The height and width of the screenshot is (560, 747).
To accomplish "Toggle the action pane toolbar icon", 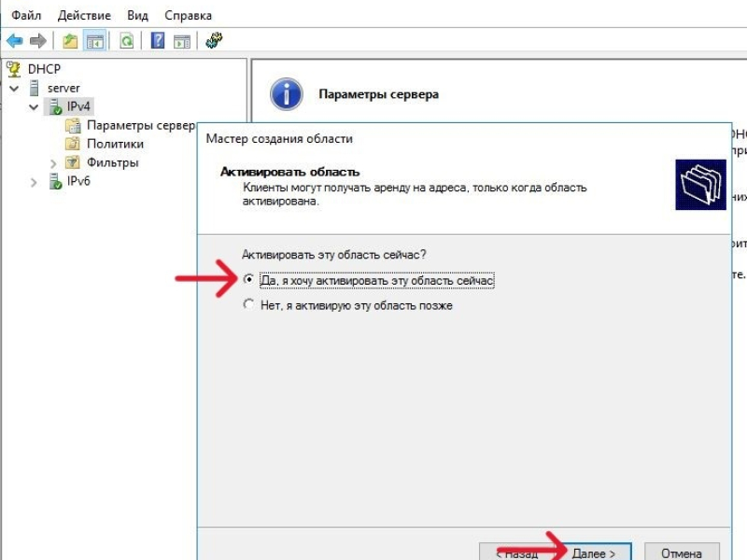I will (x=182, y=41).
